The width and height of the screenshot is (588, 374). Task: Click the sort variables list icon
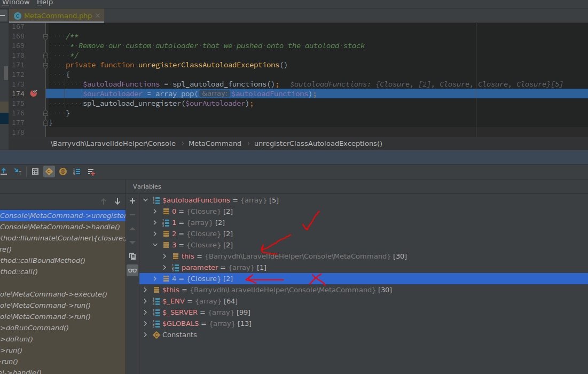(77, 172)
